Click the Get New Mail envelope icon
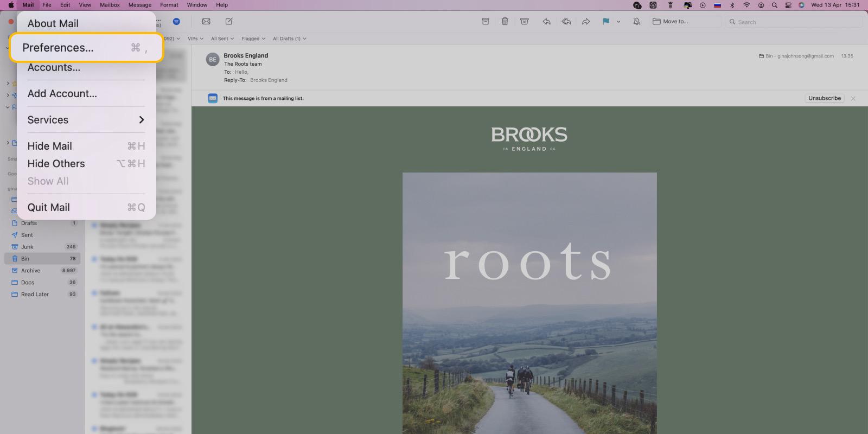The width and height of the screenshot is (868, 434). pos(206,22)
